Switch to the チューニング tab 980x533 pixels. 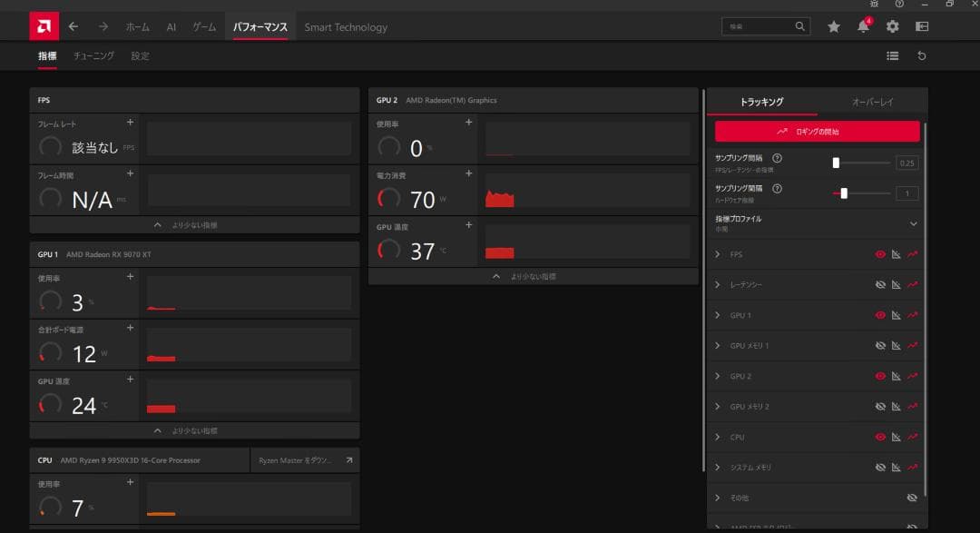point(93,56)
